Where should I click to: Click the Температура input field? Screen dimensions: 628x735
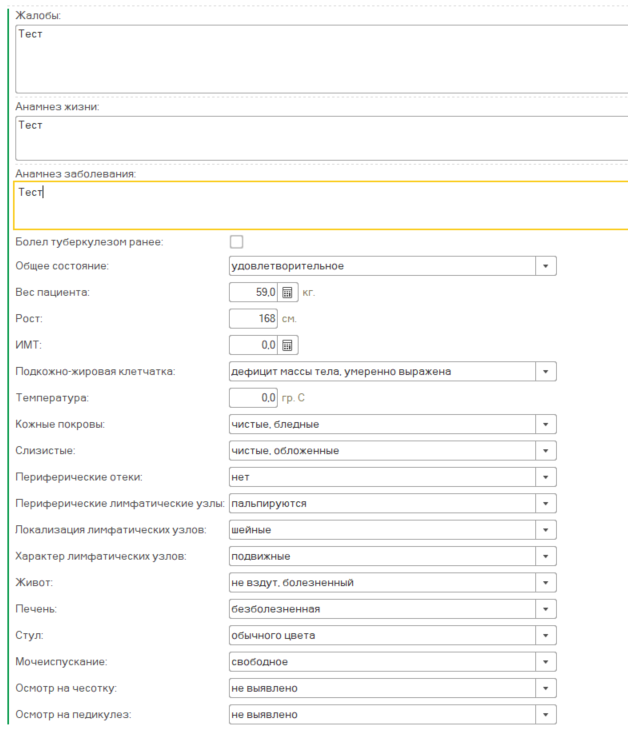click(254, 398)
